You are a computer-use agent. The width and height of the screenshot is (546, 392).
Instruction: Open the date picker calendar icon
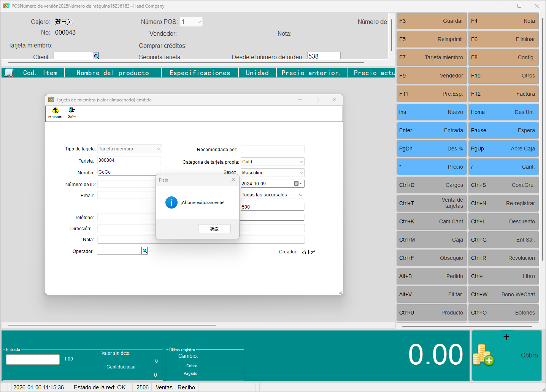(297, 184)
